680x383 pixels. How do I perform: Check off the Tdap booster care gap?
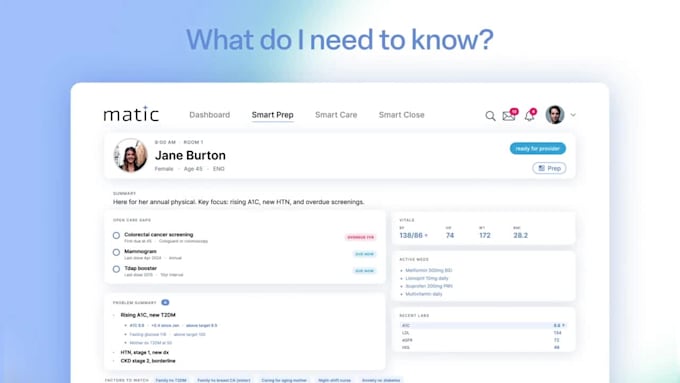116,269
